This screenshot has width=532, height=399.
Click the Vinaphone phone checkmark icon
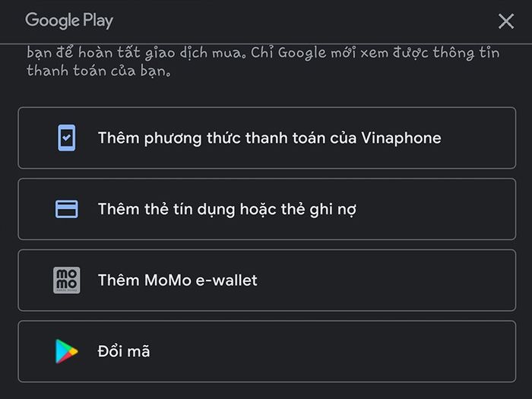67,138
